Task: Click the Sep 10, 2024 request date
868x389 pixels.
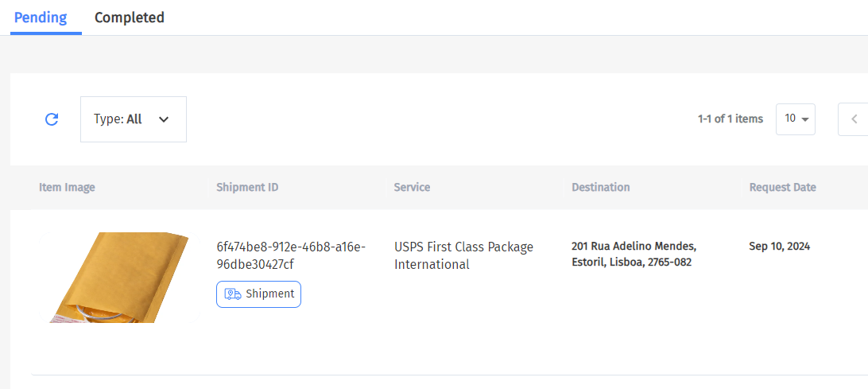Action: (779, 247)
